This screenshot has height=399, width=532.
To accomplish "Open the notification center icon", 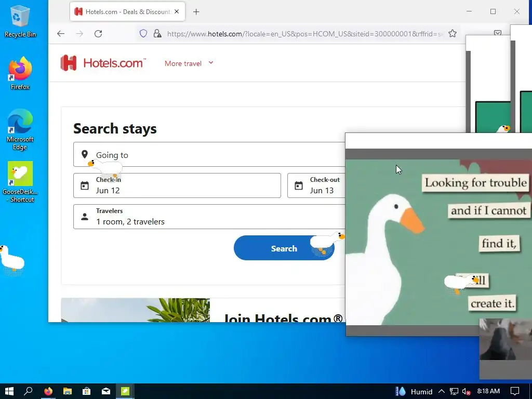I will (515, 391).
